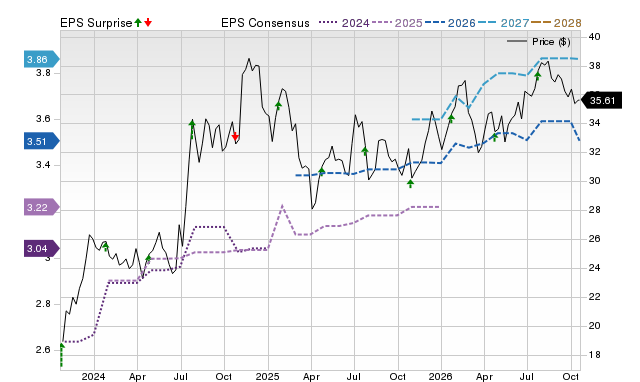
Task: Select green surprise arrow below price line near Oct 2025
Action: 411,184
